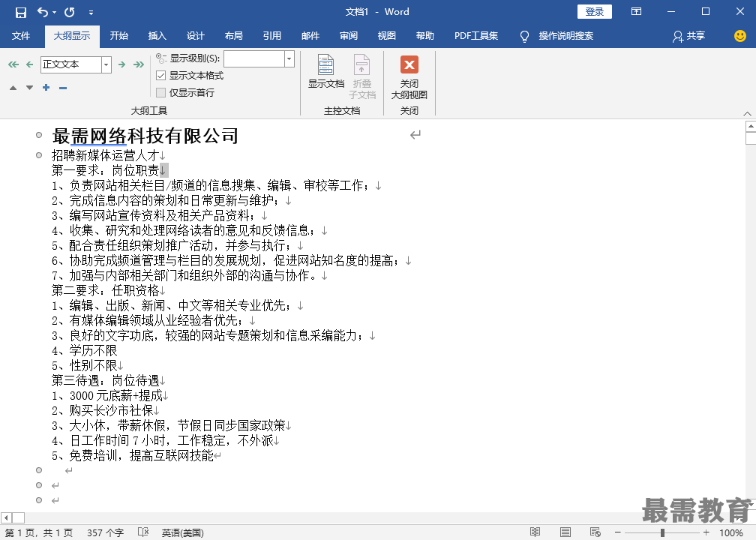Switch to Web Layout view

(595, 532)
